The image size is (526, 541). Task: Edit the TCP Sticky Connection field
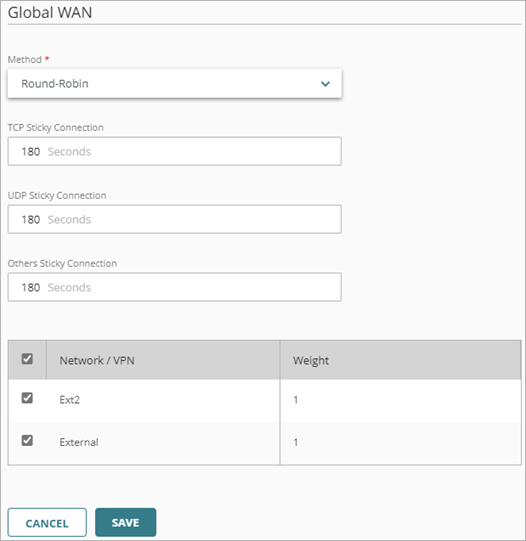click(175, 151)
